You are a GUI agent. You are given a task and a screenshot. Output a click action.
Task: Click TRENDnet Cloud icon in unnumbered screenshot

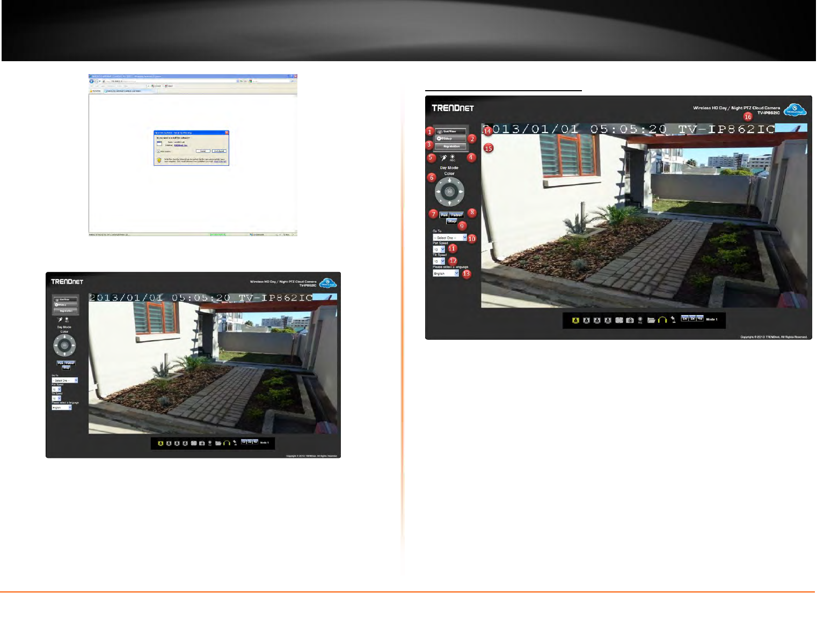pyautogui.click(x=328, y=283)
